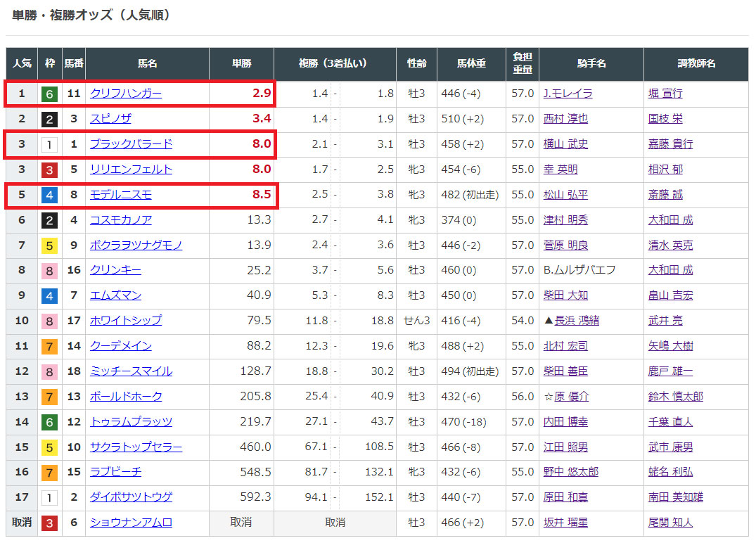The width and height of the screenshot is (756, 543).
Task: Click the 単勝 column header
Action: [241, 64]
